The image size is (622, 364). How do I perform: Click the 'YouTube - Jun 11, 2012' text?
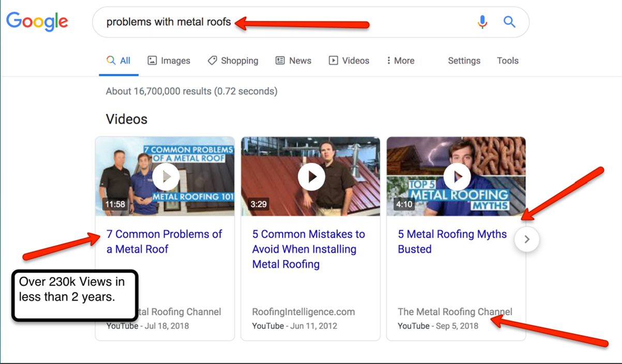[x=295, y=326]
